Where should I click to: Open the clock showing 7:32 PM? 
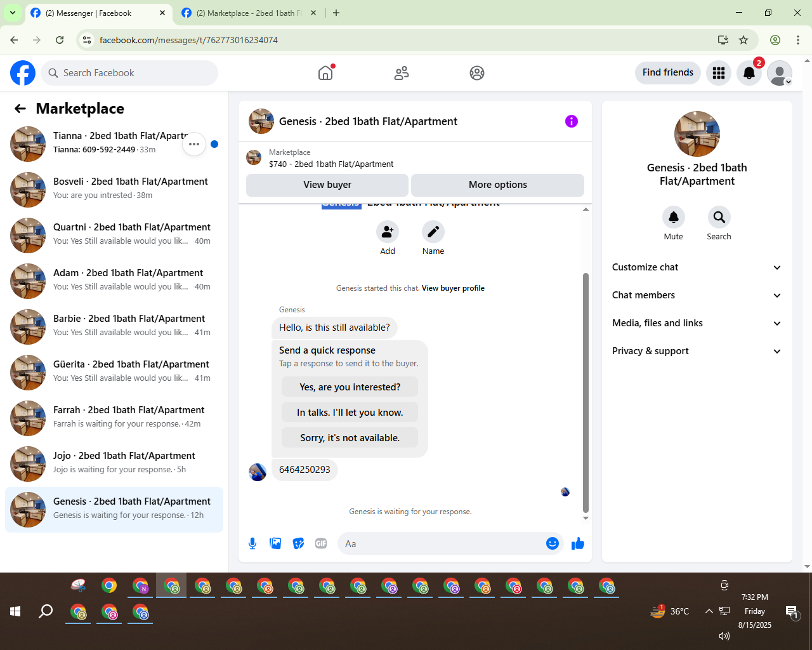click(754, 611)
